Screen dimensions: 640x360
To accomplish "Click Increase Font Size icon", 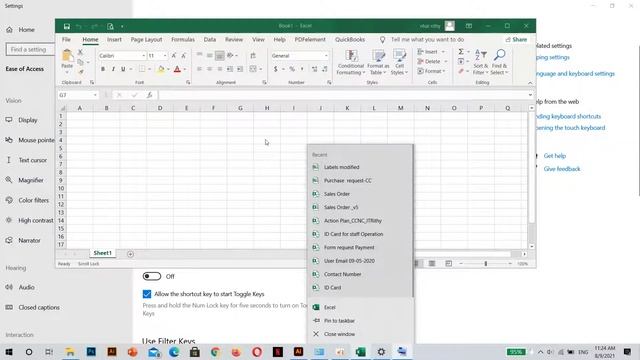I will point(174,56).
